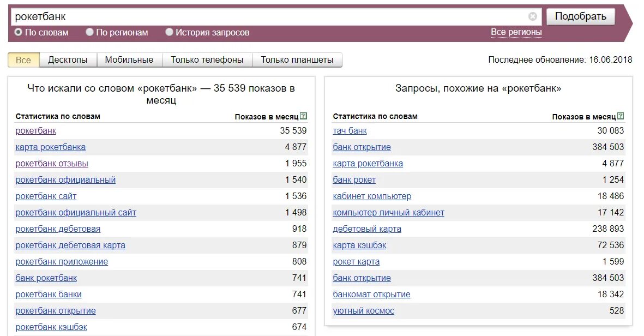Select the '238 893' value for дебетовый карта

tap(608, 229)
